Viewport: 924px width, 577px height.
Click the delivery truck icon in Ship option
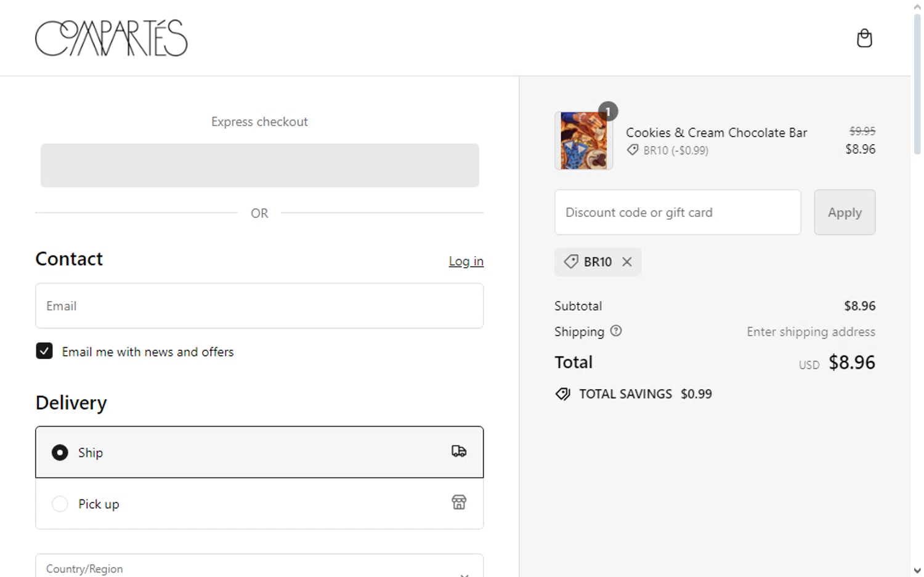pyautogui.click(x=459, y=451)
